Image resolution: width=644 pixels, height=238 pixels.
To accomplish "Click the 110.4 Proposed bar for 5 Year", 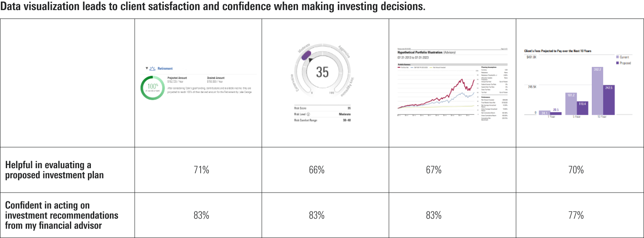I will 582,108.
